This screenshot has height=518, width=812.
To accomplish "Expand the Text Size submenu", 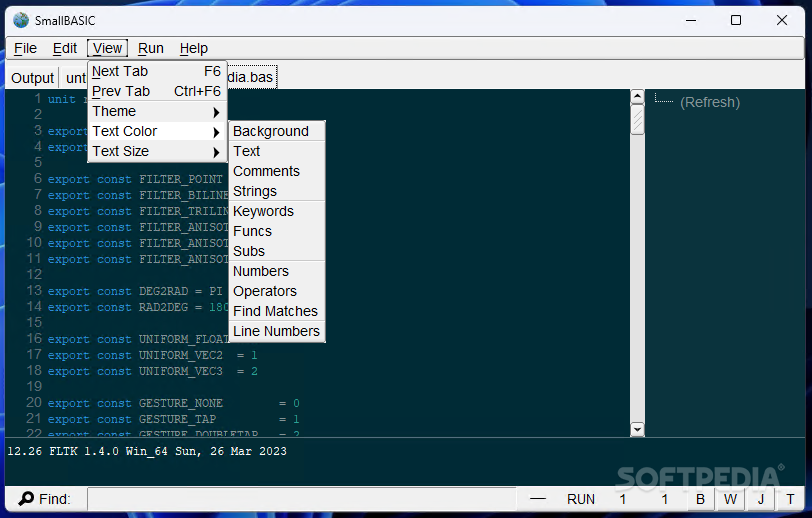I will click(x=157, y=151).
